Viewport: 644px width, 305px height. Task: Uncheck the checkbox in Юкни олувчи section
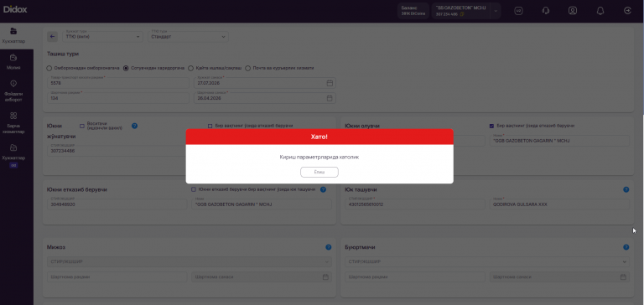491,126
